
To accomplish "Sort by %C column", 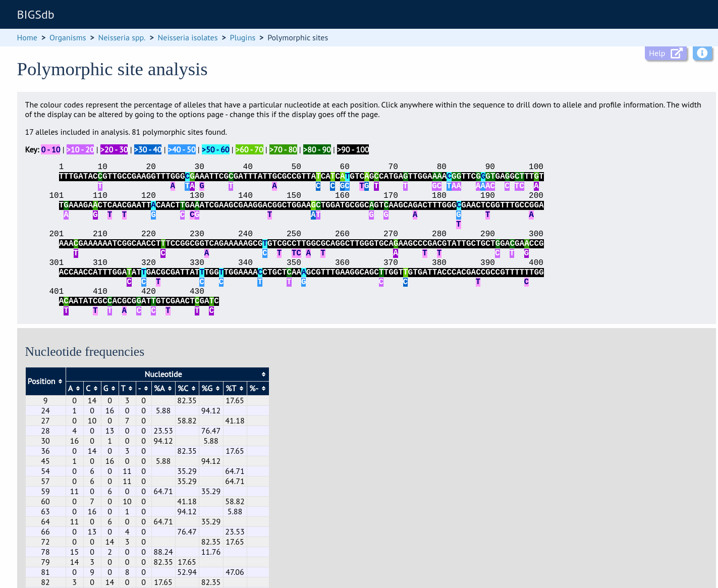I will [x=187, y=388].
